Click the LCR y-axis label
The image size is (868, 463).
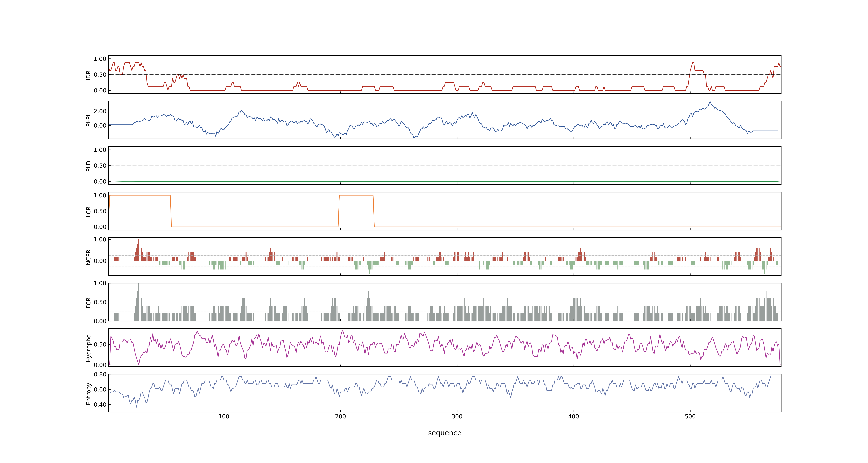tap(88, 211)
